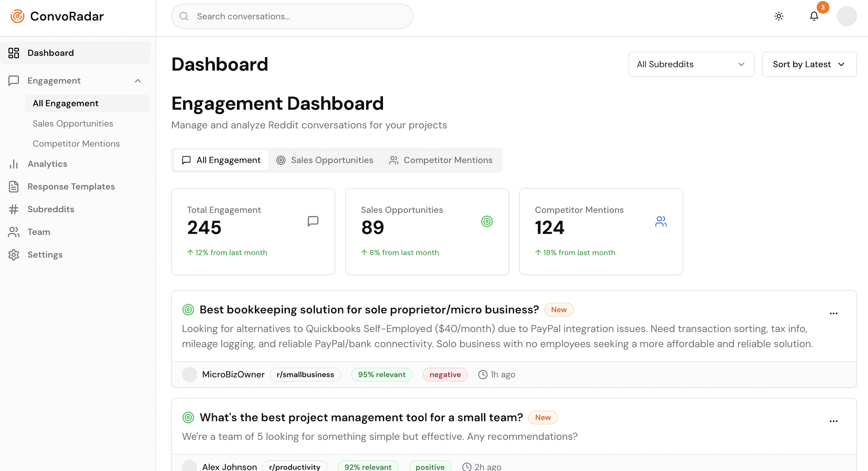Open the Sort by Latest dropdown
Screen dimensions: 868x471
point(809,64)
